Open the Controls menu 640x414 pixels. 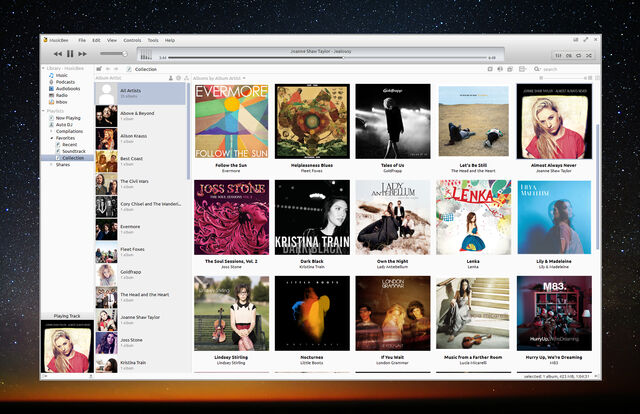[132, 40]
